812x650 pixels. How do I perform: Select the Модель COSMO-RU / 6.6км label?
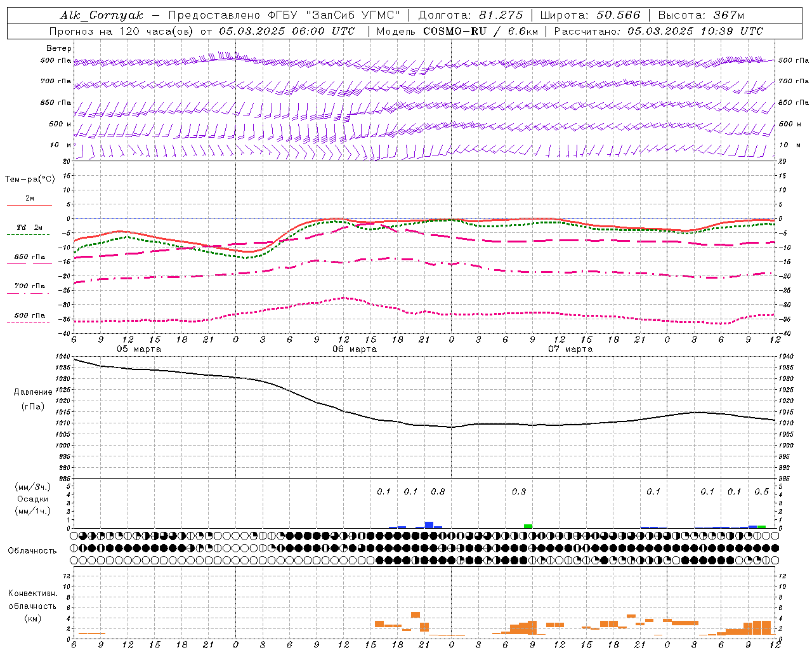456,31
